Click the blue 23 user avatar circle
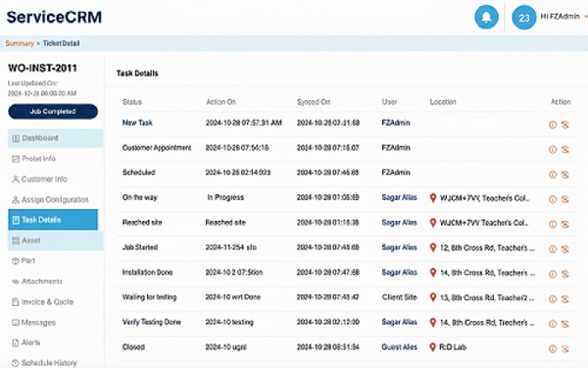 point(524,18)
